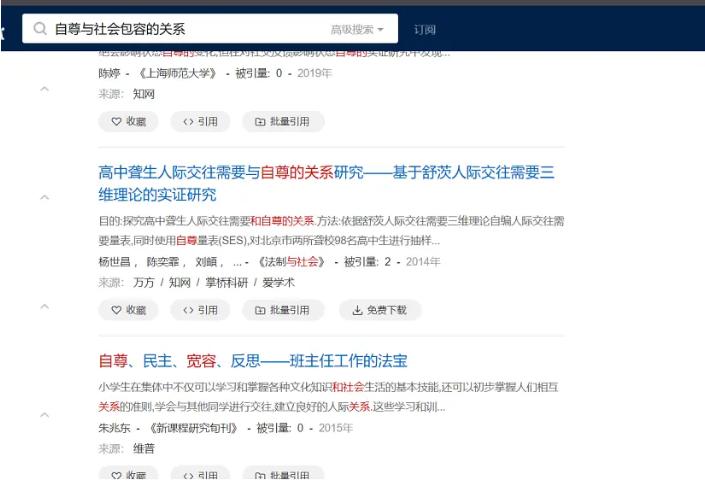Click 批量引用 for the 陈婷 2019 paper
This screenshot has height=490, width=705.
point(283,121)
